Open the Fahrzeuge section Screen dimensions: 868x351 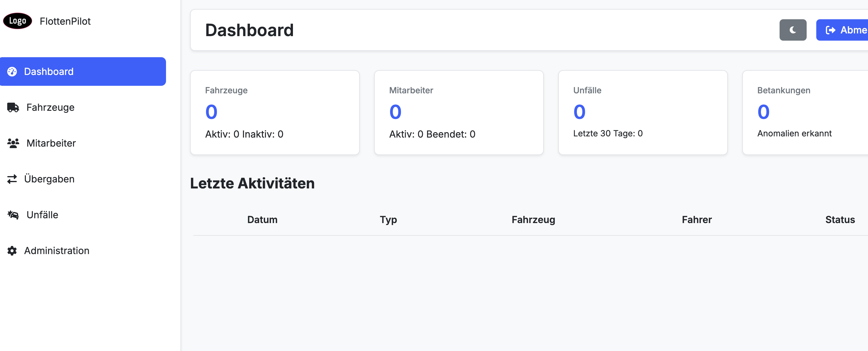[x=50, y=107]
